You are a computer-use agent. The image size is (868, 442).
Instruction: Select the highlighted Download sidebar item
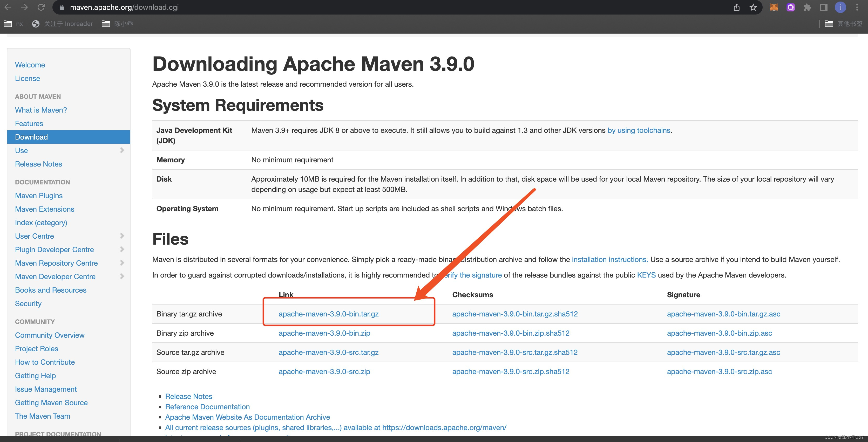point(69,137)
